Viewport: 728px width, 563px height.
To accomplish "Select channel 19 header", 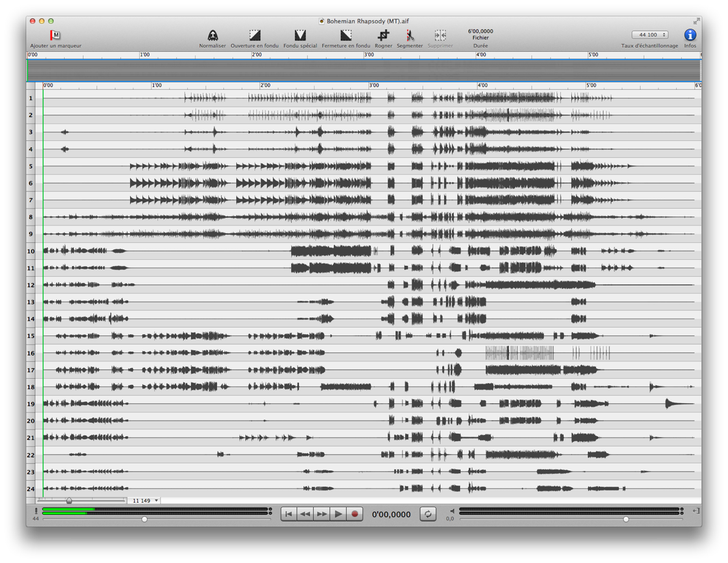I will (31, 404).
